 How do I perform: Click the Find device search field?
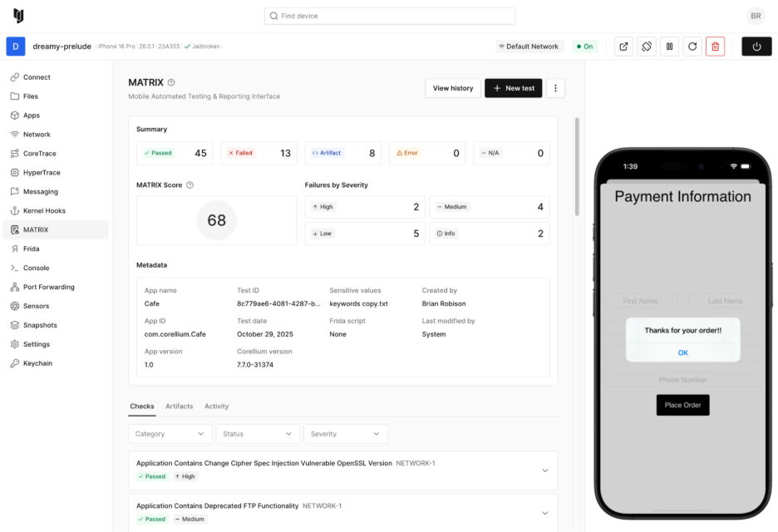[x=390, y=16]
